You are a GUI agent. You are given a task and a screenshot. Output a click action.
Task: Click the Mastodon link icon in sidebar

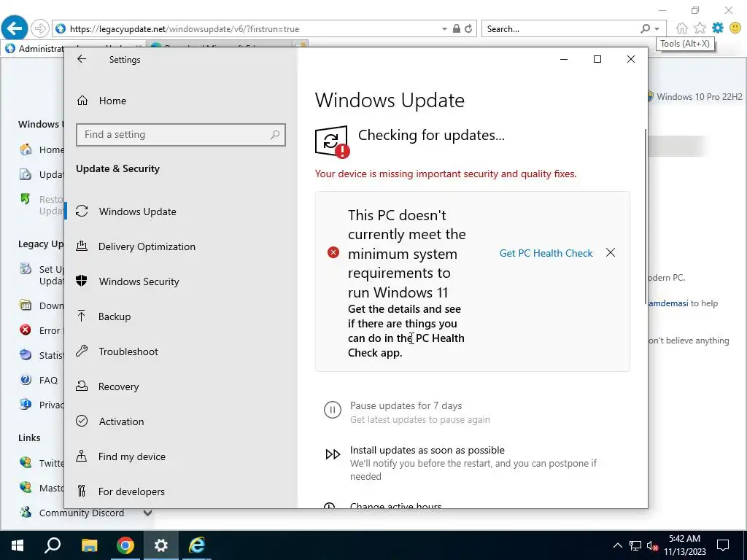point(26,487)
